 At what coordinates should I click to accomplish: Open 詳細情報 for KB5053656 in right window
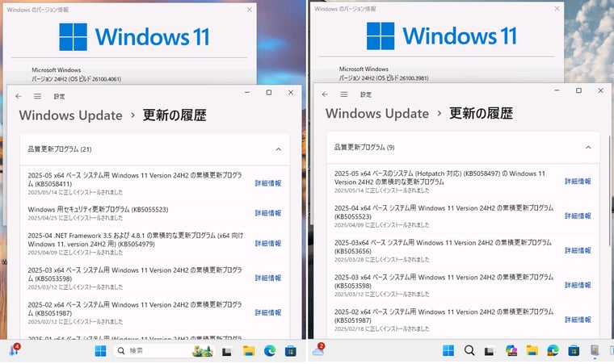tap(578, 250)
